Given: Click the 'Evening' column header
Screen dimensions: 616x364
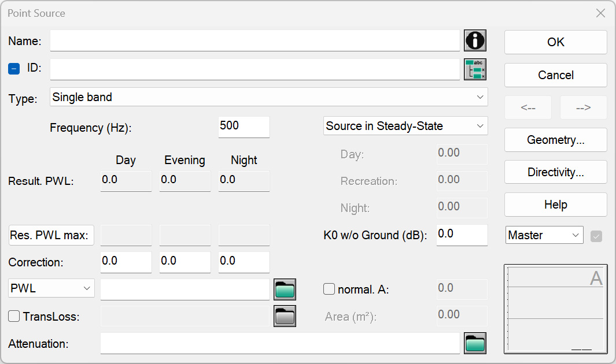Looking at the screenshot, I should click(185, 160).
